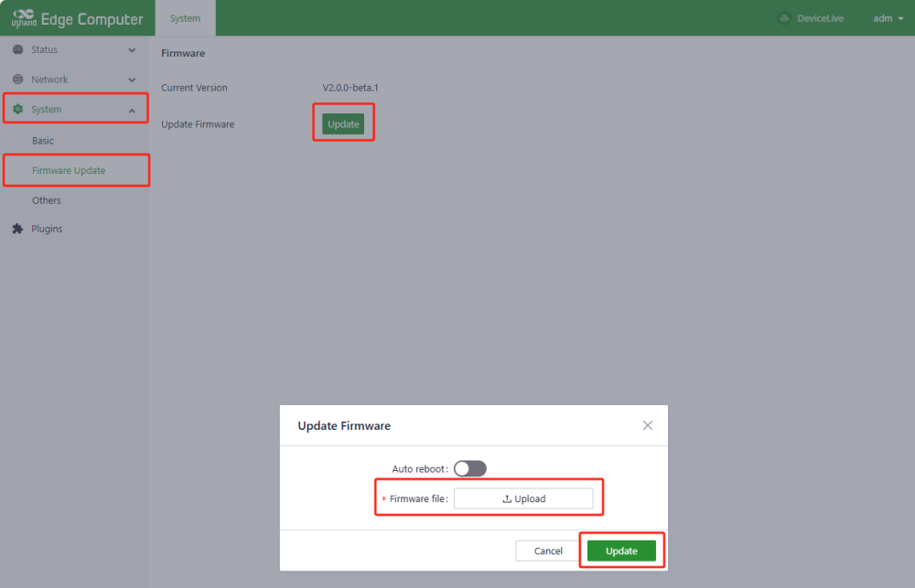Image resolution: width=915 pixels, height=588 pixels.
Task: Expand the Network menu chevron
Action: (132, 80)
